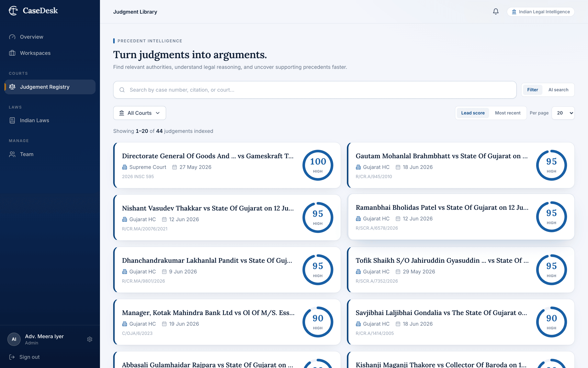Click score ring on Gautam Mohanlal card

click(551, 165)
